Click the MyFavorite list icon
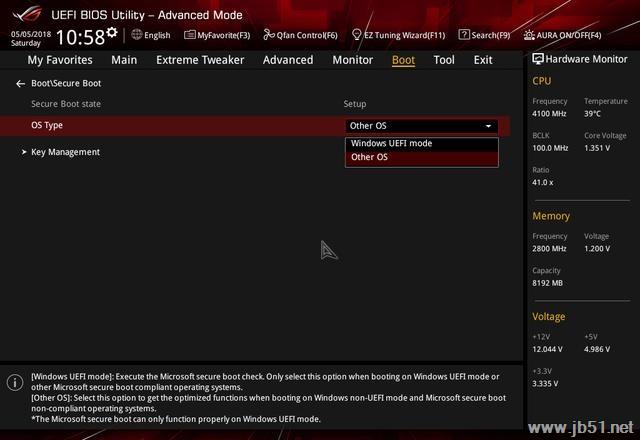The height and width of the screenshot is (440, 640). tap(190, 35)
